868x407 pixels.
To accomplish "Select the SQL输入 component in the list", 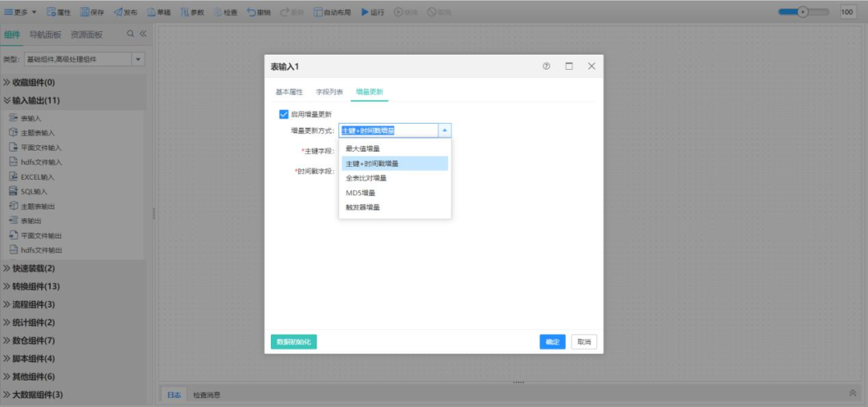I will pyautogui.click(x=33, y=191).
